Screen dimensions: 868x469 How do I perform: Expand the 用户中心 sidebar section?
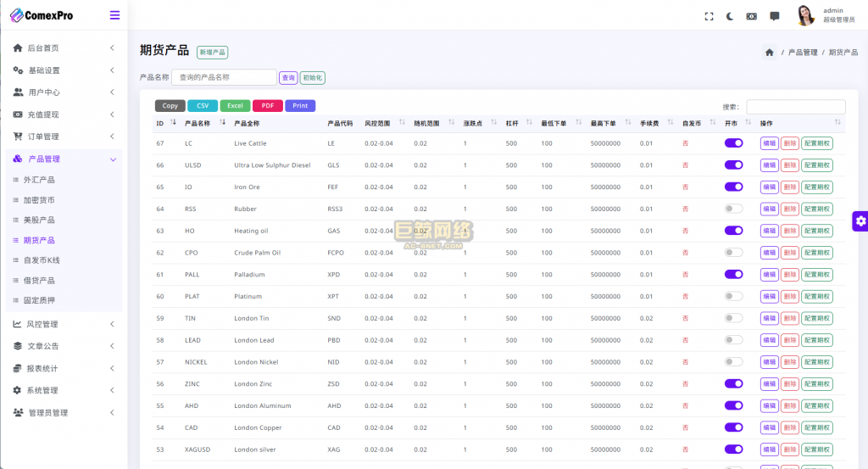[x=64, y=92]
